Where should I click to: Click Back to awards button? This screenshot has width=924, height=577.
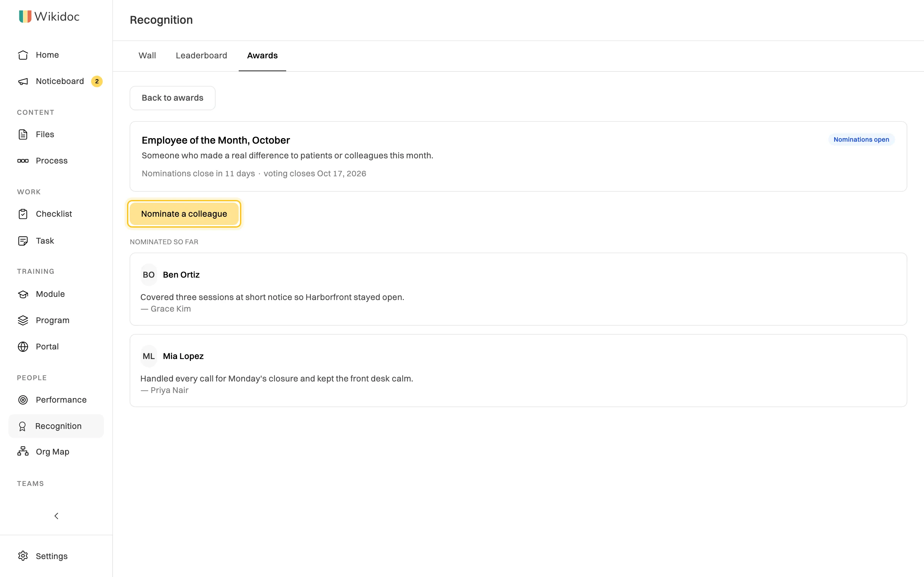(173, 98)
